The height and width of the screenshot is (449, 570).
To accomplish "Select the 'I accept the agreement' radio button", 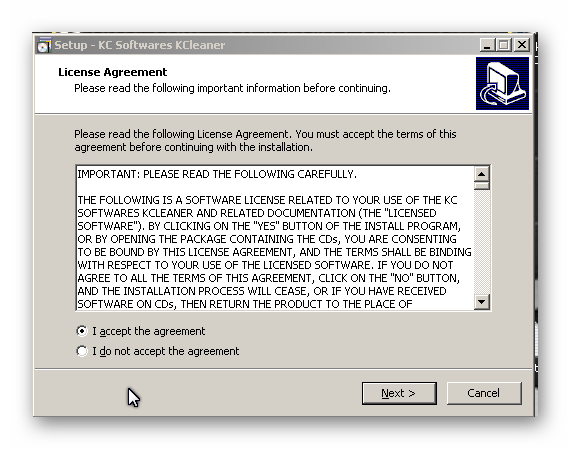I will click(x=82, y=331).
